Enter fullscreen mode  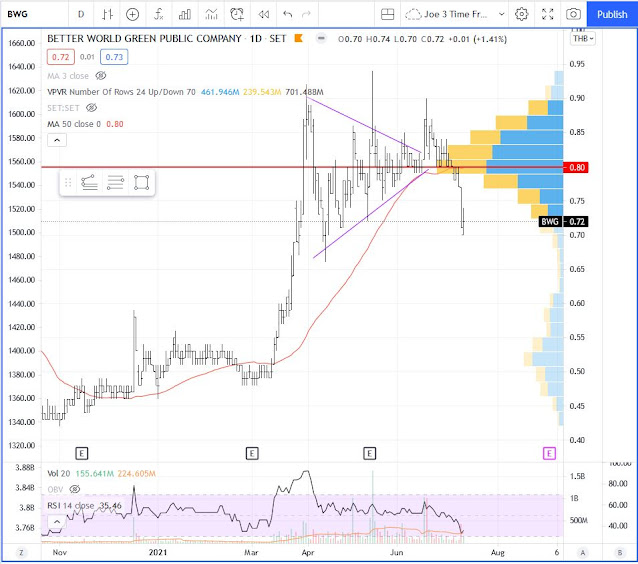coord(548,15)
